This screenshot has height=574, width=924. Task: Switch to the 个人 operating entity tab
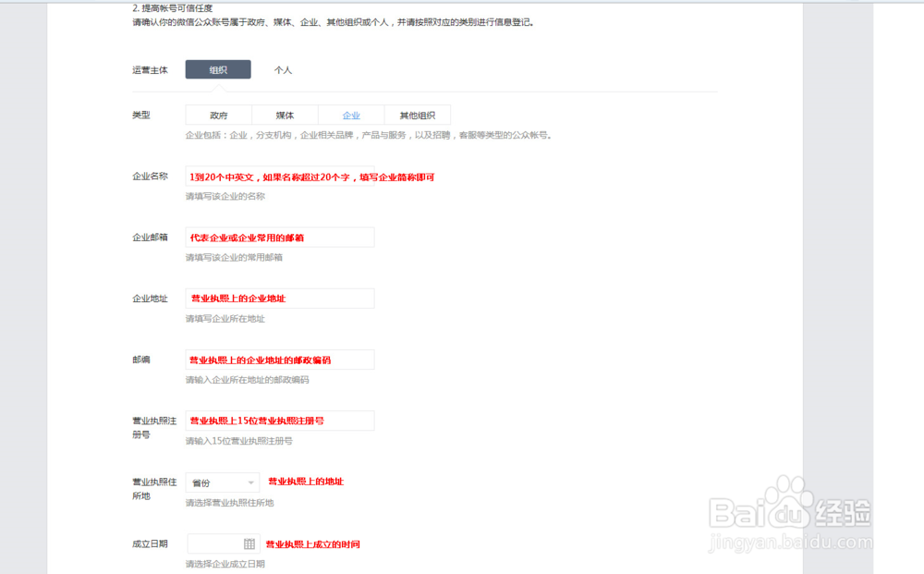(x=283, y=68)
